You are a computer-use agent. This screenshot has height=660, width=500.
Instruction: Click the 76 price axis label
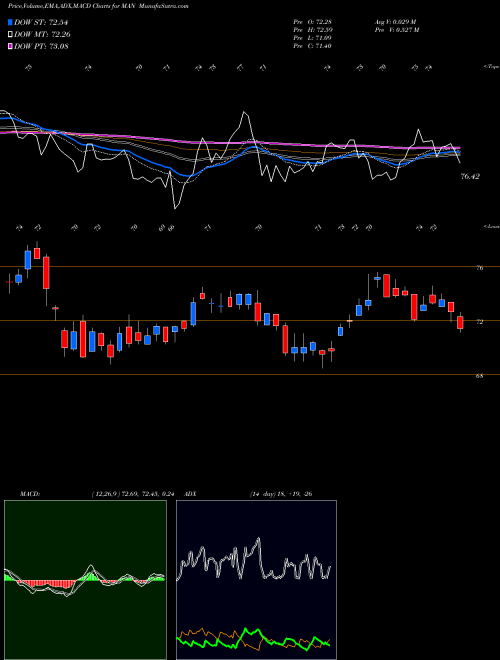pos(479,268)
